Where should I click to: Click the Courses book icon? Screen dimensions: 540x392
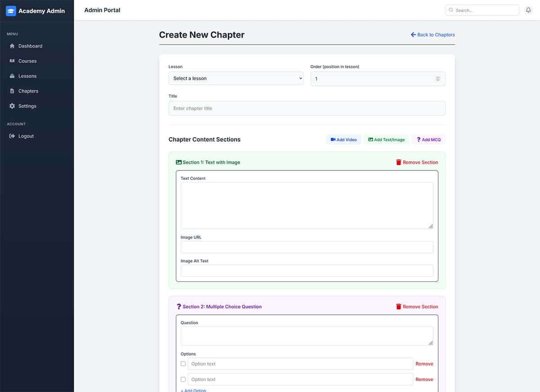coord(12,61)
